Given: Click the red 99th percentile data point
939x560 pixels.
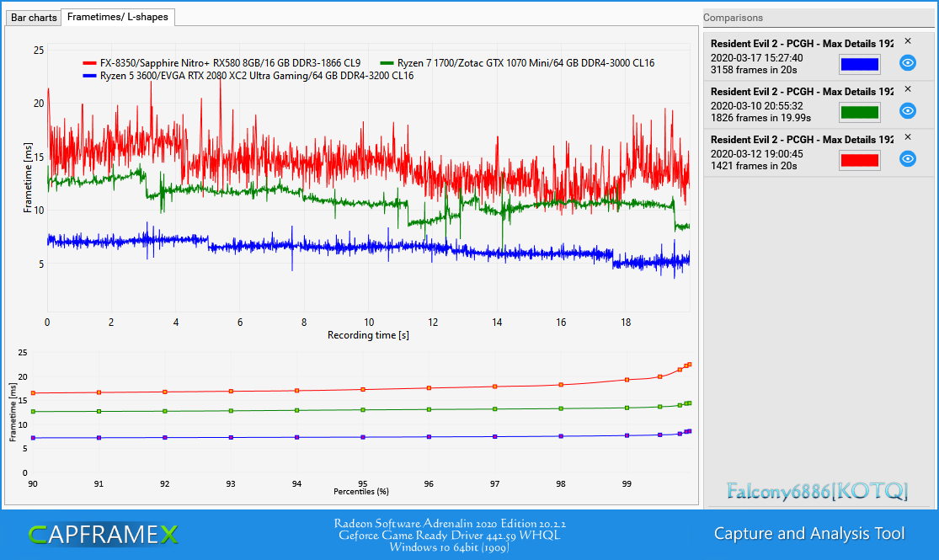Looking at the screenshot, I should tap(627, 380).
